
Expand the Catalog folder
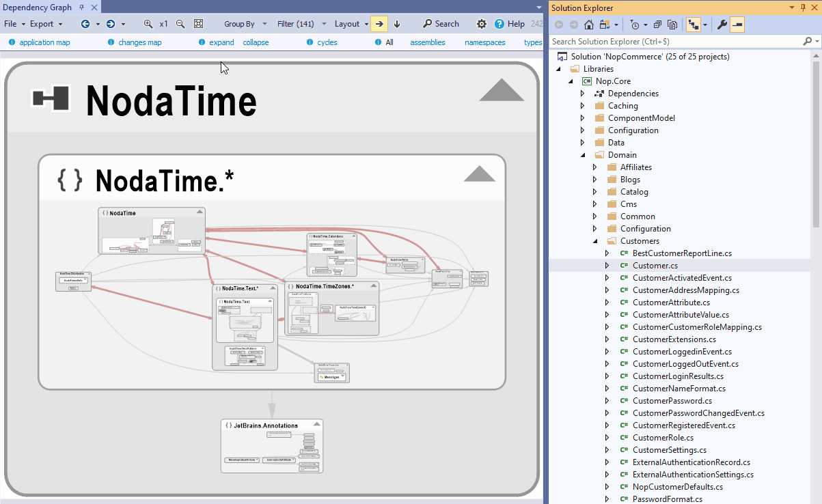click(x=595, y=192)
